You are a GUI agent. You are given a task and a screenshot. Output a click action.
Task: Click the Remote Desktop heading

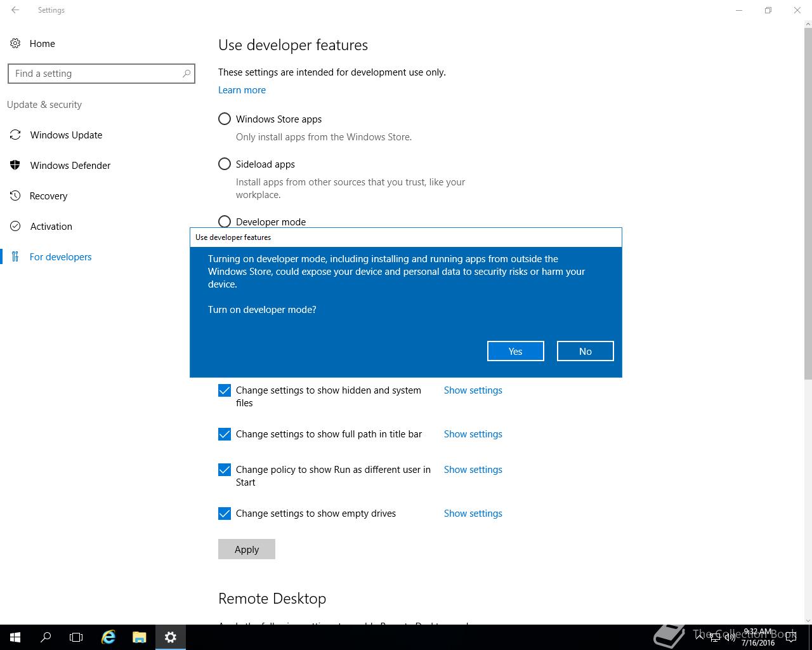(x=272, y=599)
